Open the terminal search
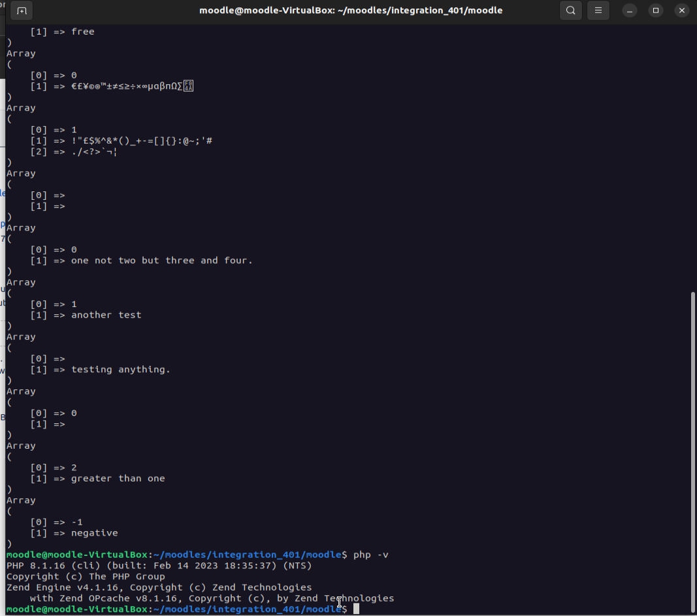The image size is (697, 616). pyautogui.click(x=571, y=10)
